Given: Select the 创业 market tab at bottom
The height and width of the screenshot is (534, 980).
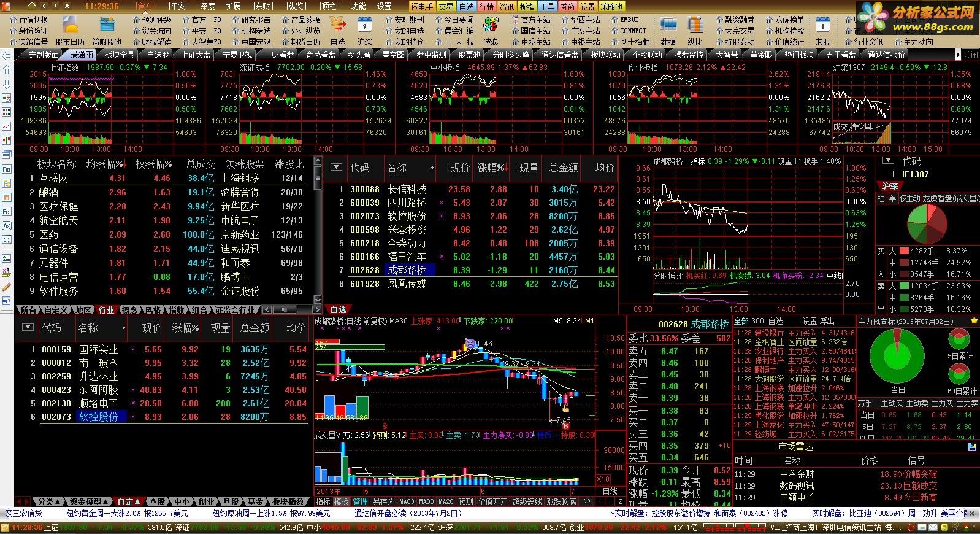Looking at the screenshot, I should (x=205, y=501).
